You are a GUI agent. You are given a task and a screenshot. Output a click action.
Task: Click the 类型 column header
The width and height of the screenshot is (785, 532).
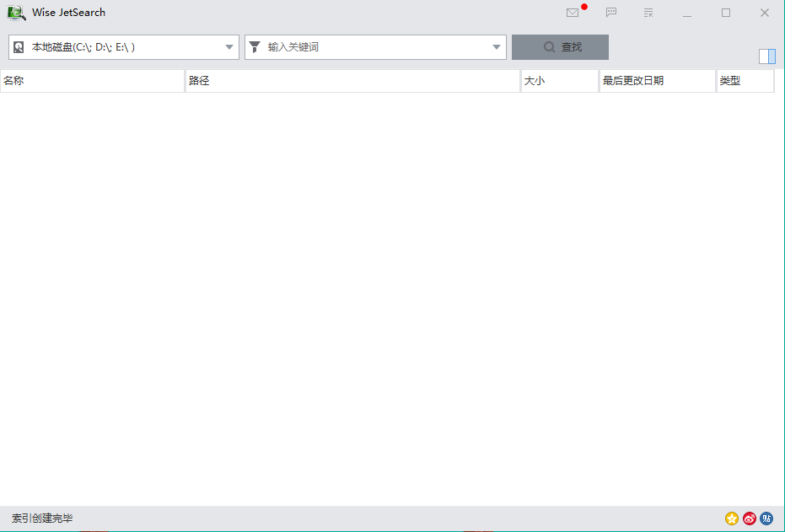(x=745, y=81)
